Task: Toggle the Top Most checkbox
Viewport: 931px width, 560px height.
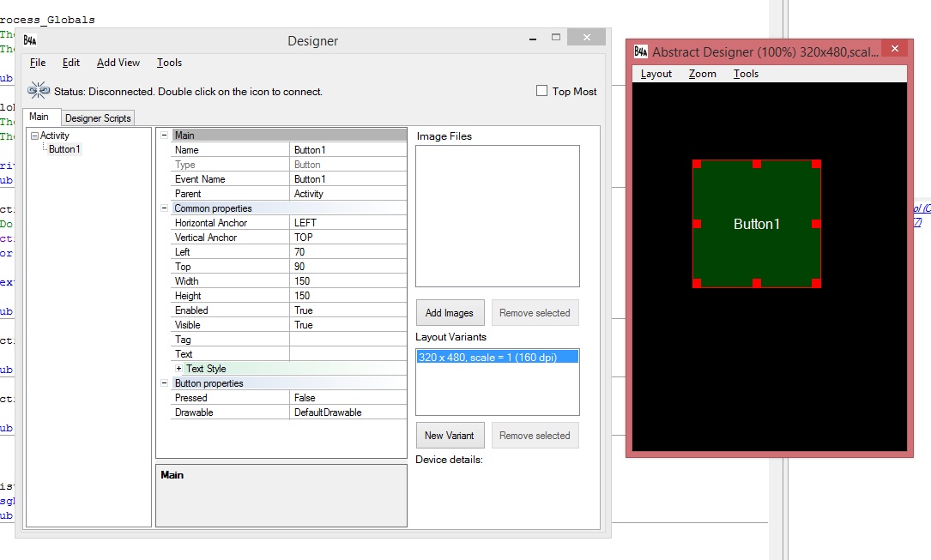Action: (541, 91)
